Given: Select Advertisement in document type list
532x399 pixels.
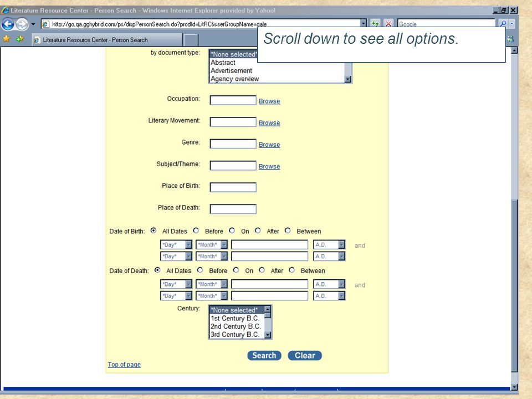Looking at the screenshot, I should pos(232,70).
